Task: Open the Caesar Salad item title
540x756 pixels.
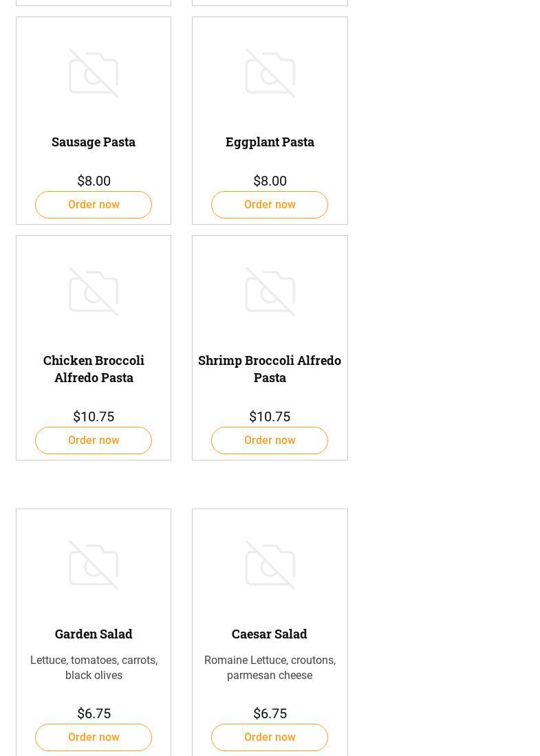Action: pyautogui.click(x=270, y=634)
